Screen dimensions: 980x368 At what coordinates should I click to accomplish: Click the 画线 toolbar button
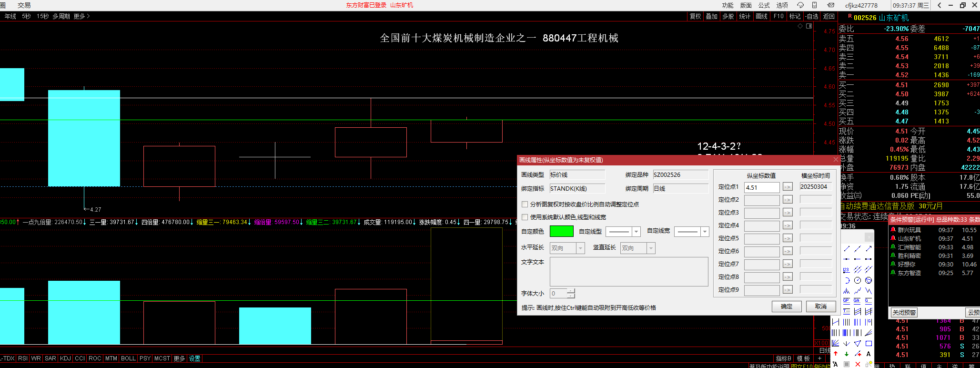click(761, 16)
